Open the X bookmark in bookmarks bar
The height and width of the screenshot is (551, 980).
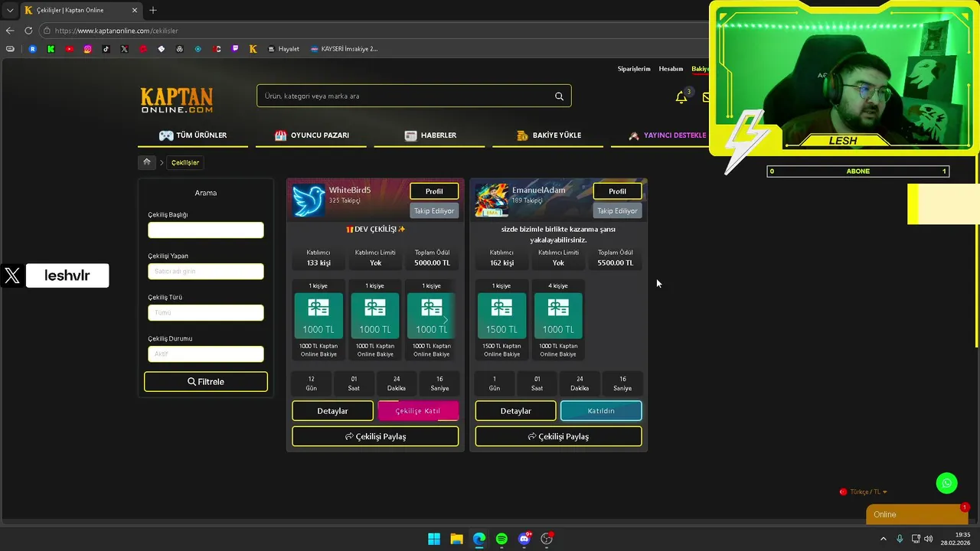[125, 49]
